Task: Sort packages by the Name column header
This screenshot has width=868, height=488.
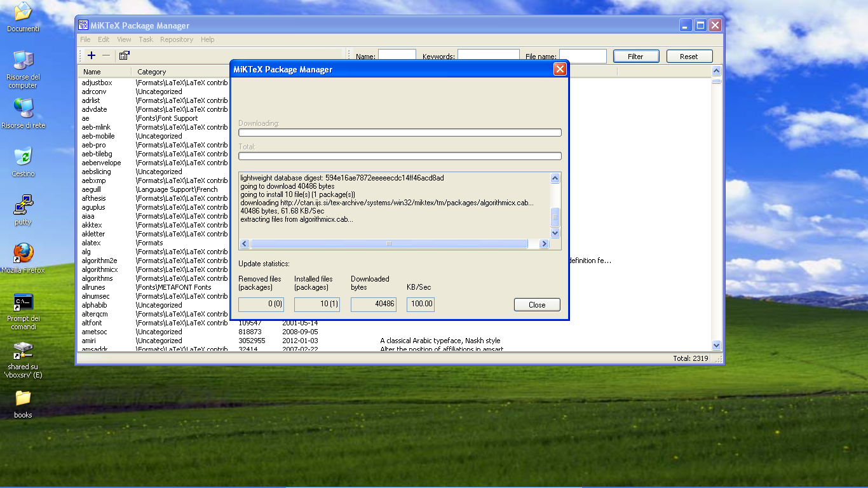Action: (105, 72)
